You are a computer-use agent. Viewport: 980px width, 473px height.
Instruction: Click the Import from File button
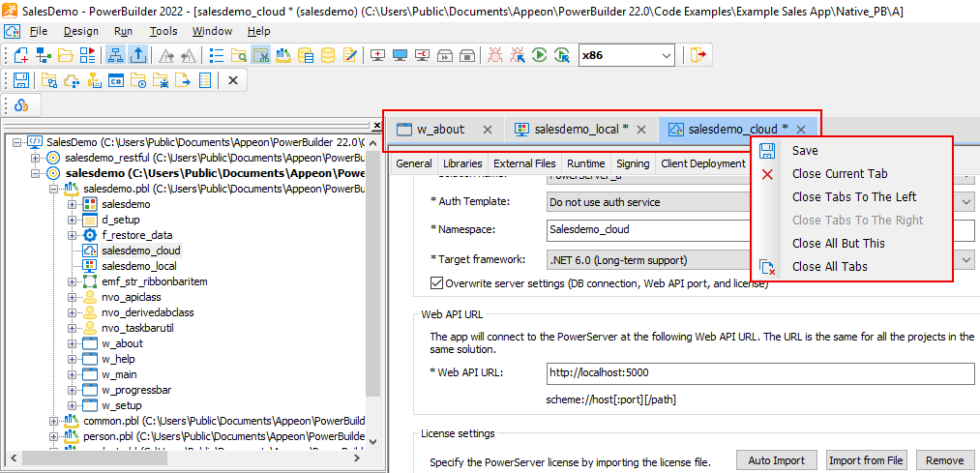866,460
